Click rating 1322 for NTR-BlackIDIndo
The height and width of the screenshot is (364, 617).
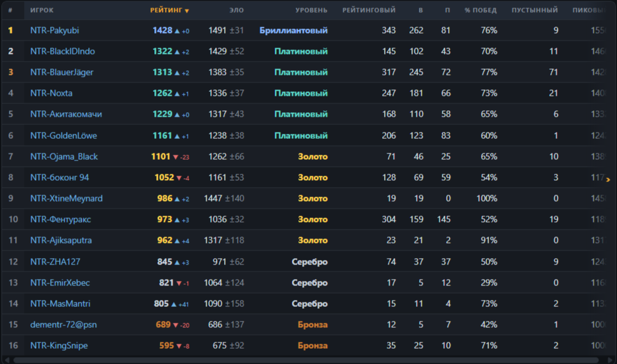tap(162, 51)
